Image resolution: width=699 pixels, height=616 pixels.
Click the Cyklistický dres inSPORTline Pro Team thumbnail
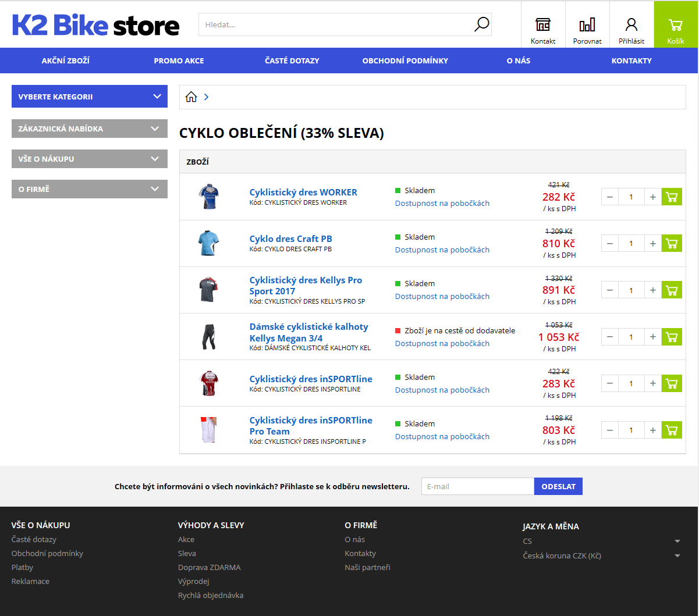(208, 430)
